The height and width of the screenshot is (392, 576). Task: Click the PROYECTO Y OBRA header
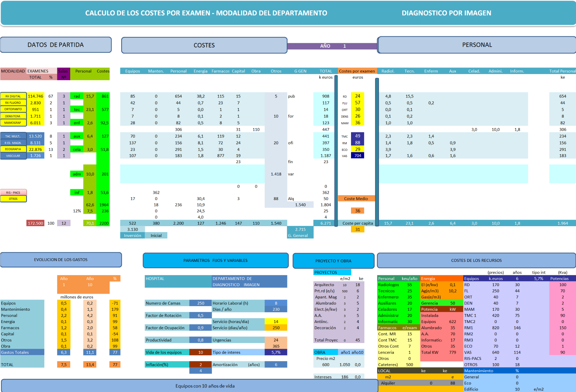tap(333, 261)
